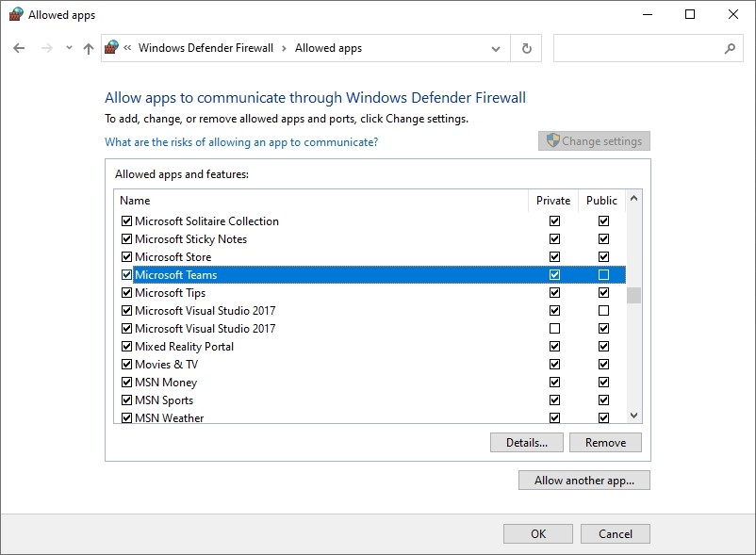
Task: Click the app list scroll up arrow
Action: [x=634, y=198]
